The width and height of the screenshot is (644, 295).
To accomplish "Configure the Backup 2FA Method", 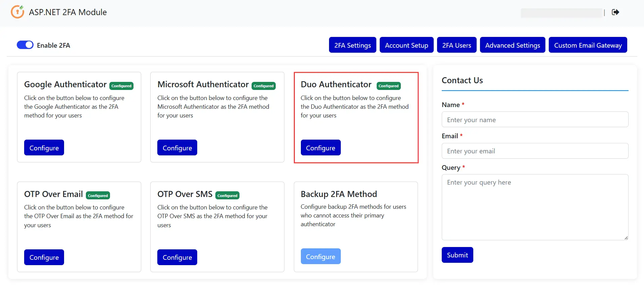I will (x=321, y=256).
